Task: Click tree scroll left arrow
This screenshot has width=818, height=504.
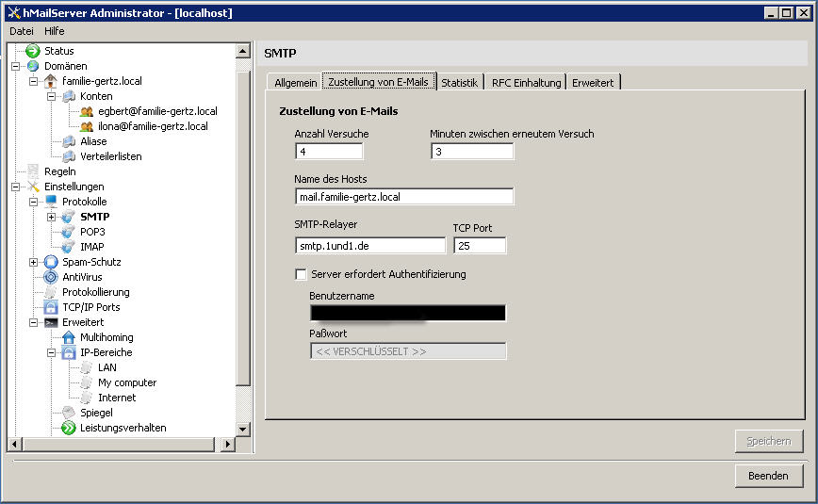Action: tap(14, 445)
